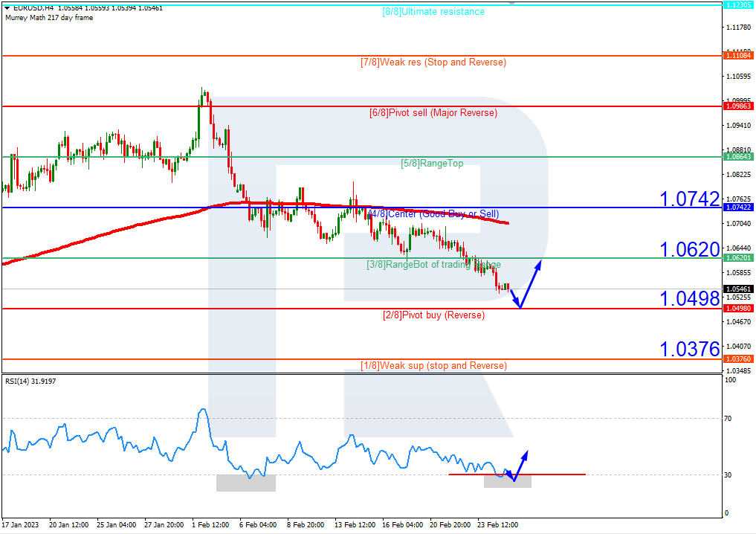Image resolution: width=756 pixels, height=534 pixels.
Task: Select the right grey rectangle in RSI panel
Action: (507, 482)
